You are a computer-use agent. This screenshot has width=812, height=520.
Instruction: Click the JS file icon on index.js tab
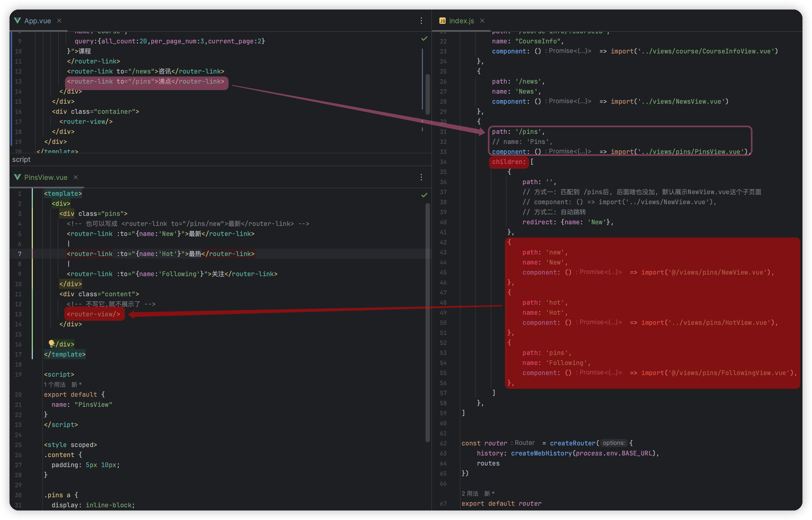[442, 21]
